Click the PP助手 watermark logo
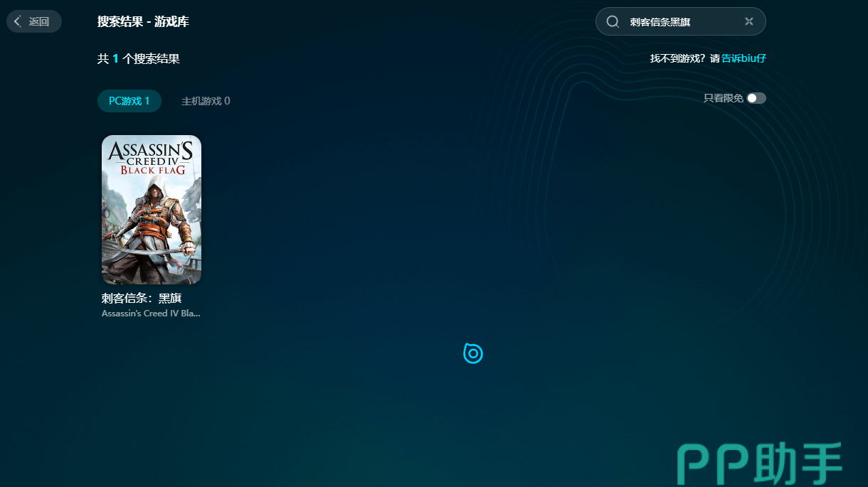 pyautogui.click(x=759, y=463)
